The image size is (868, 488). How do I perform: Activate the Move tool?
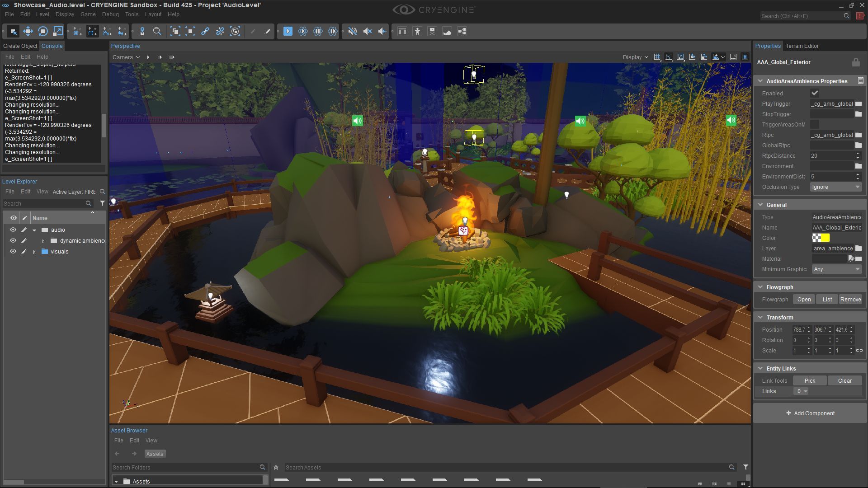[x=28, y=31]
